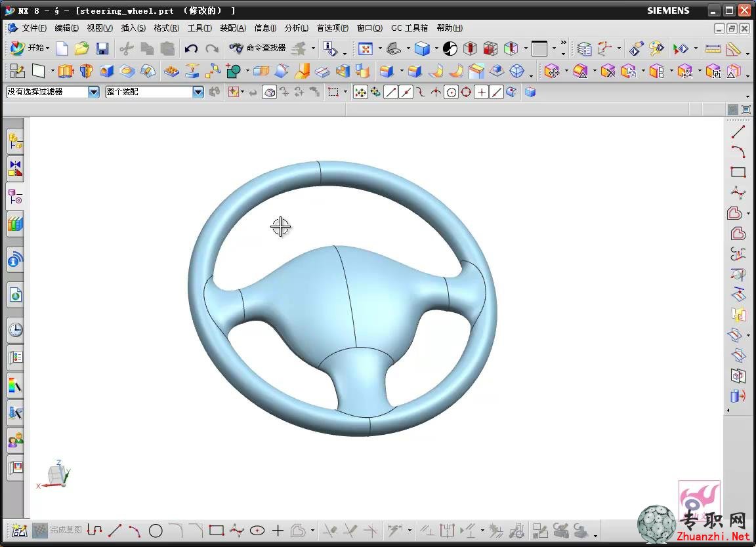
Task: Click the Fit view icon
Action: (x=366, y=49)
